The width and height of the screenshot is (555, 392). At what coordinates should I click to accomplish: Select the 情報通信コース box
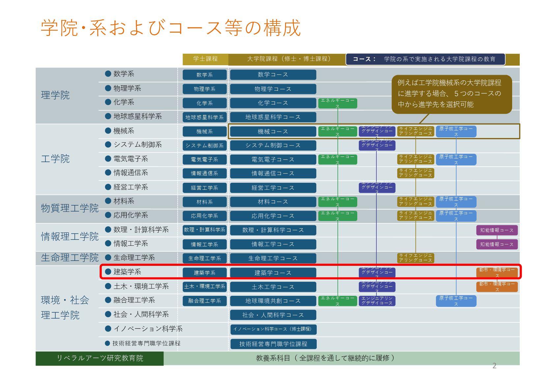click(273, 173)
